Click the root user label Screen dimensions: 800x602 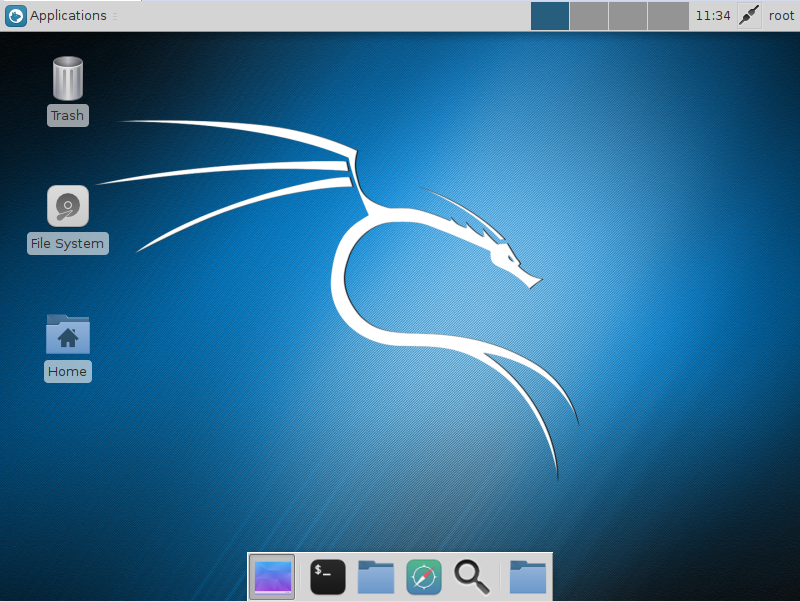pos(781,16)
